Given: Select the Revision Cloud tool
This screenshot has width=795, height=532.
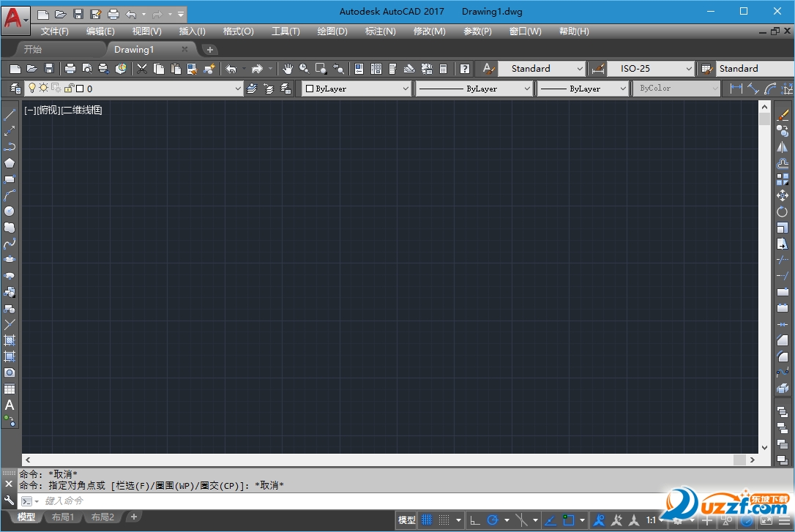Looking at the screenshot, I should 10,228.
